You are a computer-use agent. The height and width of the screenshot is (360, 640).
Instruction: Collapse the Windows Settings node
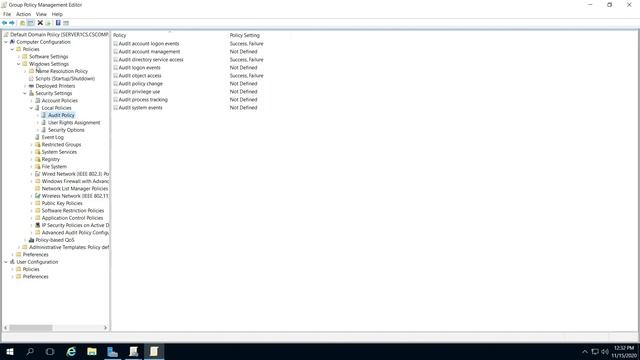(x=19, y=64)
